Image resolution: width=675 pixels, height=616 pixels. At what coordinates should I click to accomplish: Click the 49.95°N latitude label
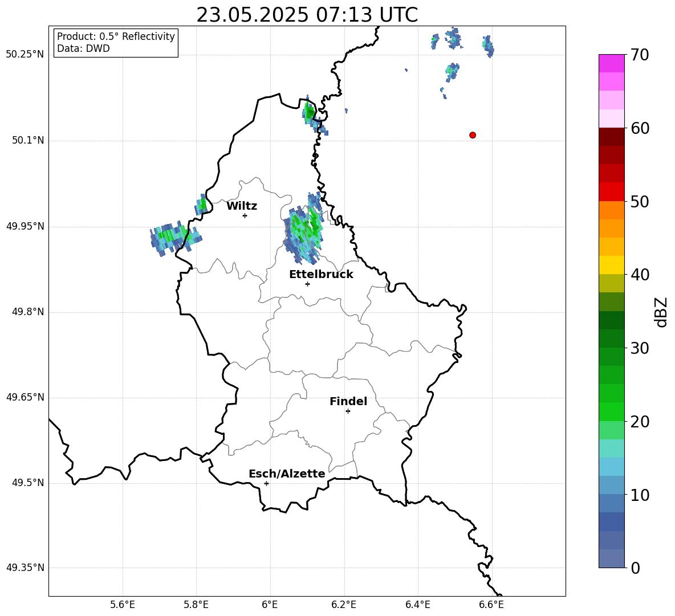click(x=25, y=226)
